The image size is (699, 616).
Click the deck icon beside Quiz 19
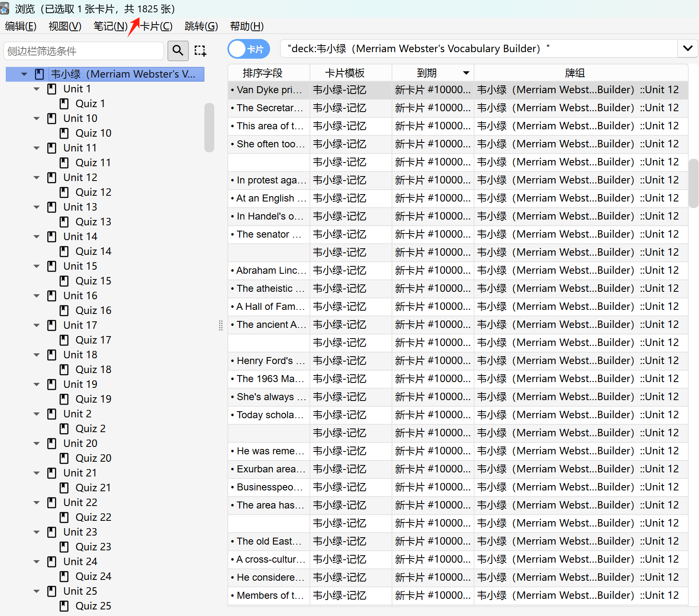pos(64,399)
